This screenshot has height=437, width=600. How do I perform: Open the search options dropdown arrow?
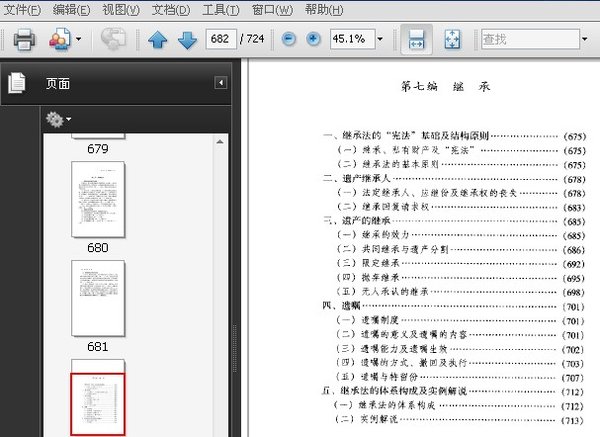pos(585,39)
